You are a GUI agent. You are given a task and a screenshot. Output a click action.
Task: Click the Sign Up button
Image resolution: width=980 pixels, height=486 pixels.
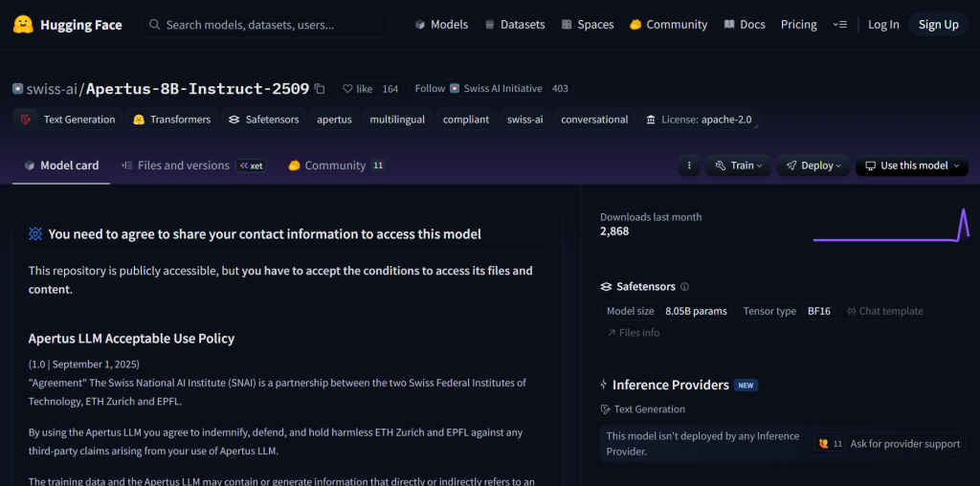pyautogui.click(x=938, y=25)
